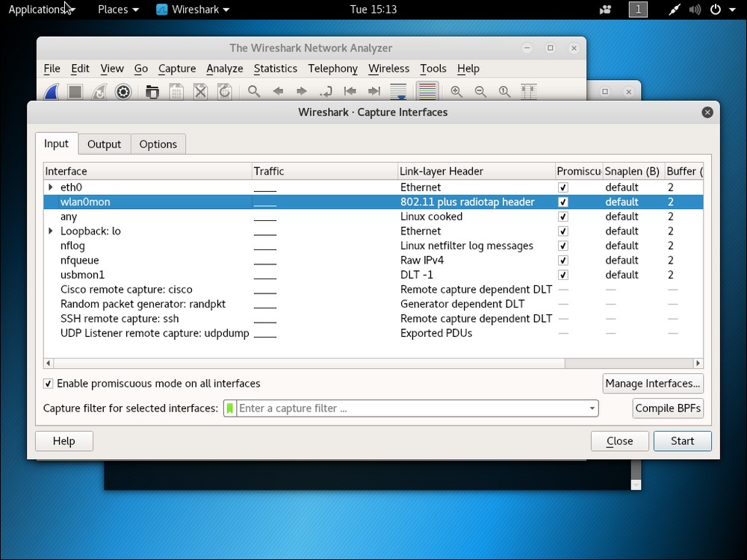Select the workspace 1 indicator in top bar
The height and width of the screenshot is (560, 747).
638,10
